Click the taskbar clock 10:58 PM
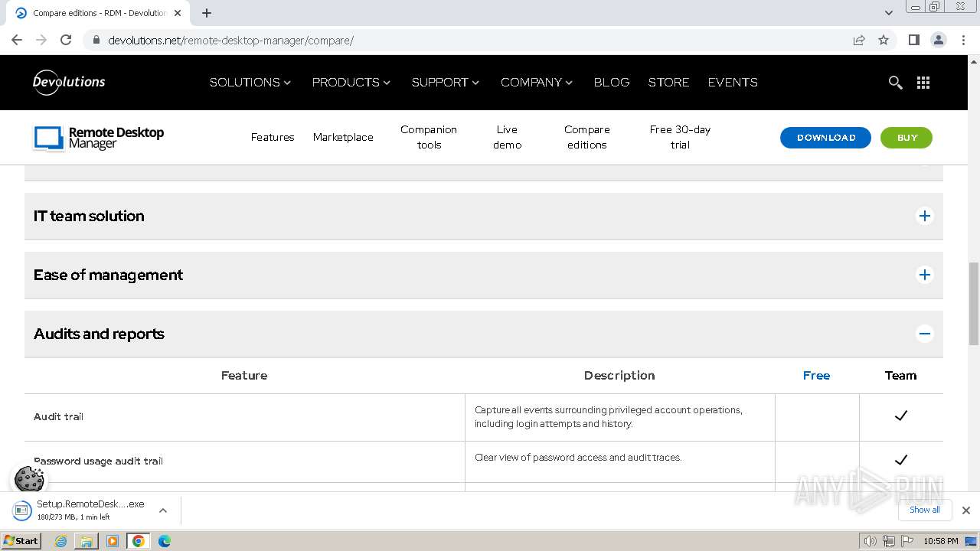The width and height of the screenshot is (980, 551). coord(941,541)
